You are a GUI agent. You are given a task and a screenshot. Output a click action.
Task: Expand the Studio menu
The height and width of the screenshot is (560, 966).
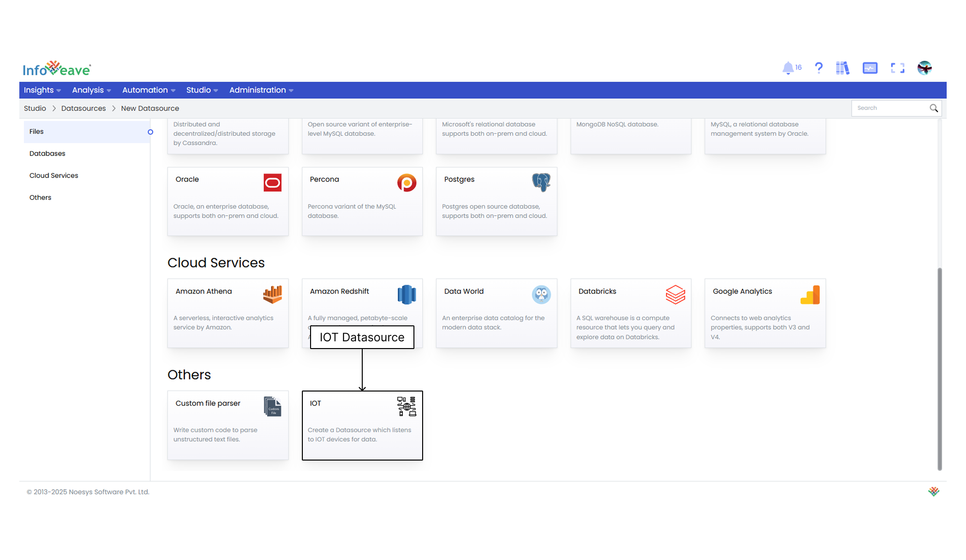202,90
